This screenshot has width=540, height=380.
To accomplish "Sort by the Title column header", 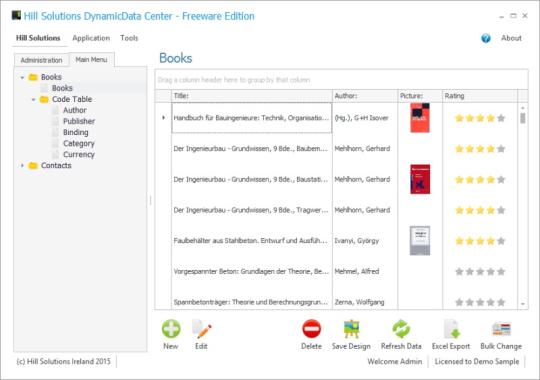I will [x=252, y=96].
